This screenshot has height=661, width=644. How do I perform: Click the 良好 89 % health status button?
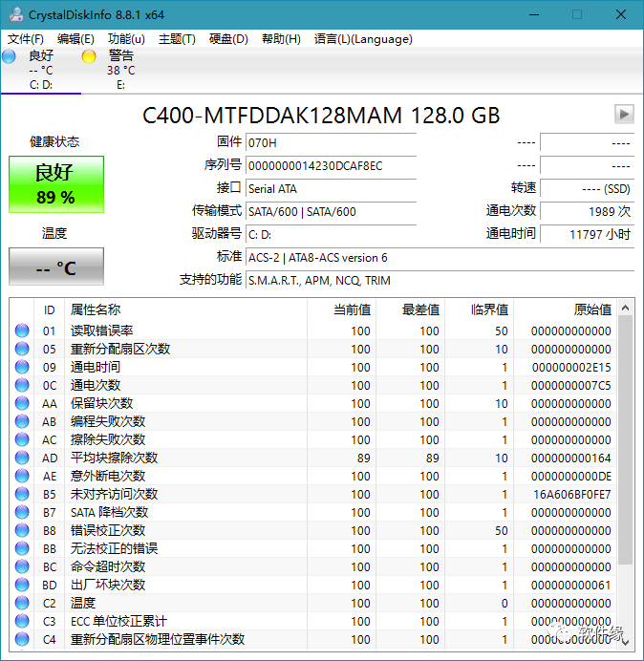[x=56, y=184]
